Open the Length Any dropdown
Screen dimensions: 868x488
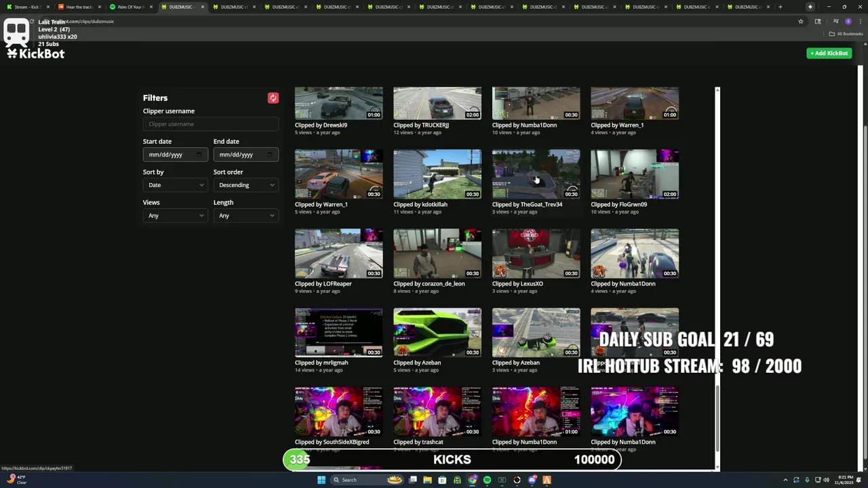[x=245, y=216]
